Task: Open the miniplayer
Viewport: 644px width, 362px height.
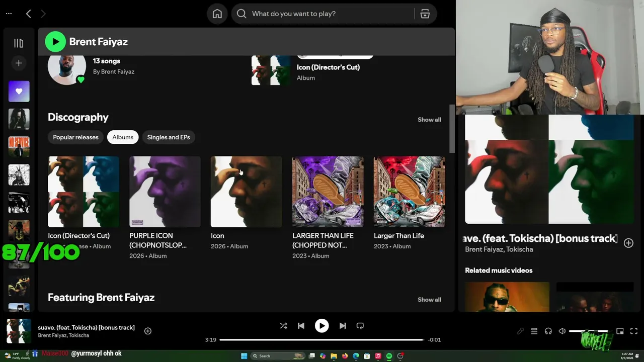Action: click(620, 331)
